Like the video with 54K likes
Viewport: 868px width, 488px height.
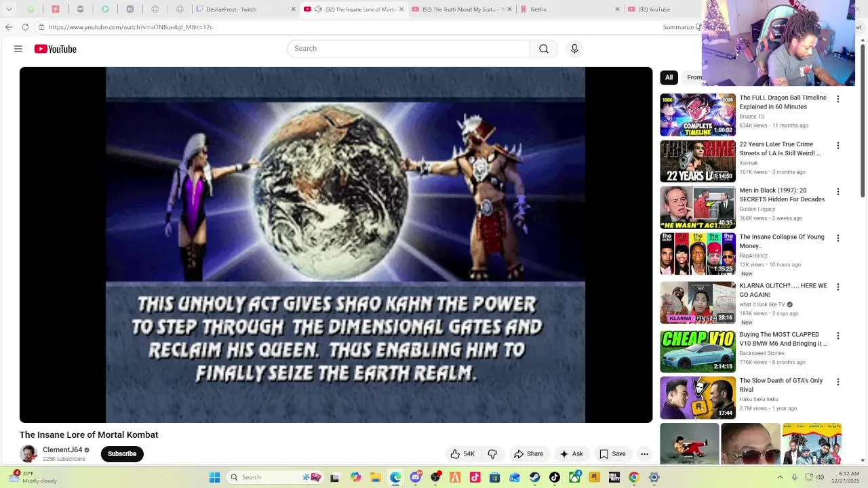(x=462, y=454)
